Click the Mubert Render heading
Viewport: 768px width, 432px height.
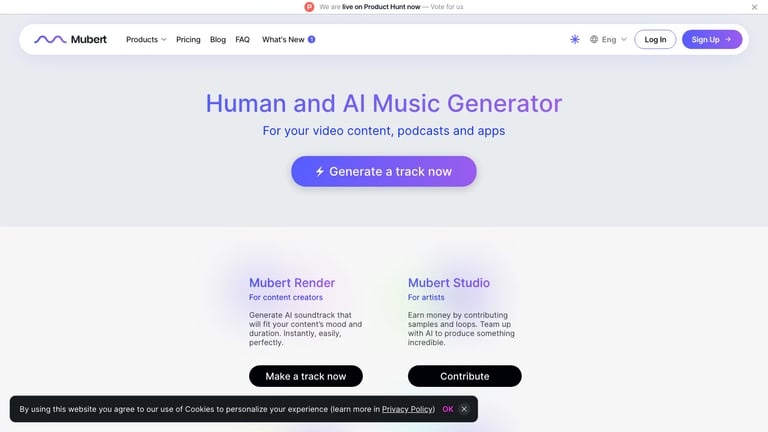292,283
